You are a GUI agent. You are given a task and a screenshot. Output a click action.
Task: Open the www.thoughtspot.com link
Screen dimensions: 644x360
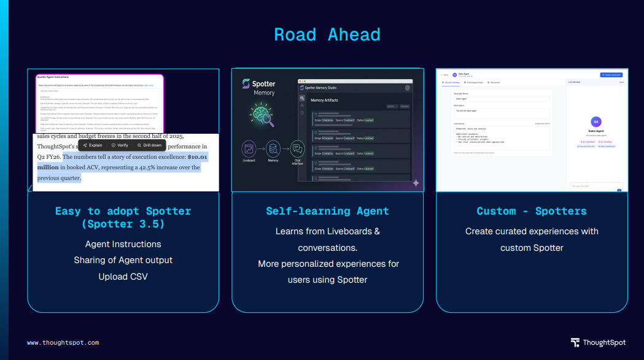coord(63,343)
